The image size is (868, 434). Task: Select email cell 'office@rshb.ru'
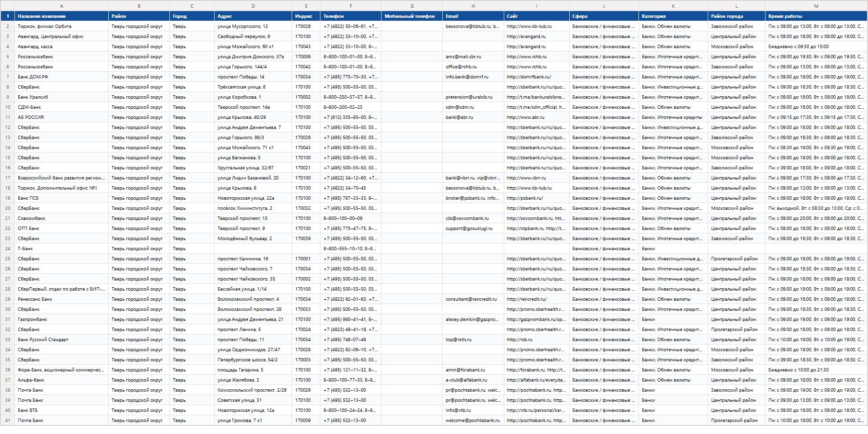pos(473,67)
